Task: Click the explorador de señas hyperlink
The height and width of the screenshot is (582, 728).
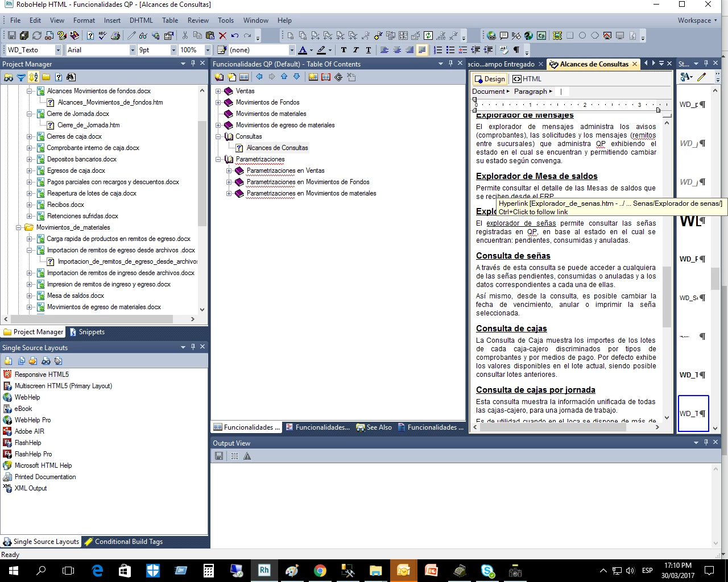Action: click(521, 223)
